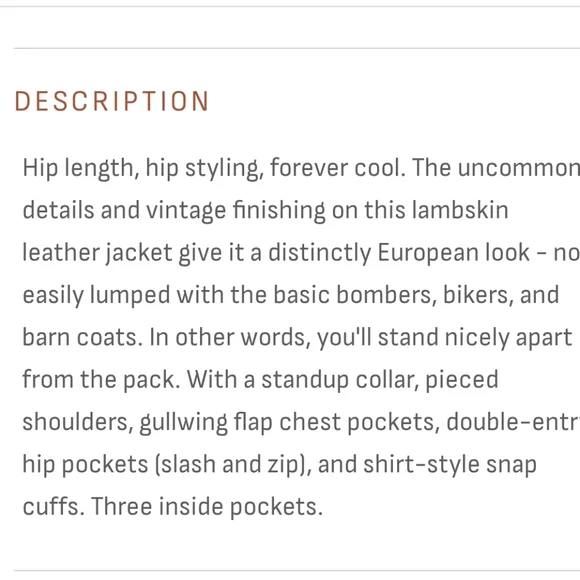Image resolution: width=580 pixels, height=580 pixels.
Task: Click the sentence "Three inside pockets."
Action: point(207,507)
